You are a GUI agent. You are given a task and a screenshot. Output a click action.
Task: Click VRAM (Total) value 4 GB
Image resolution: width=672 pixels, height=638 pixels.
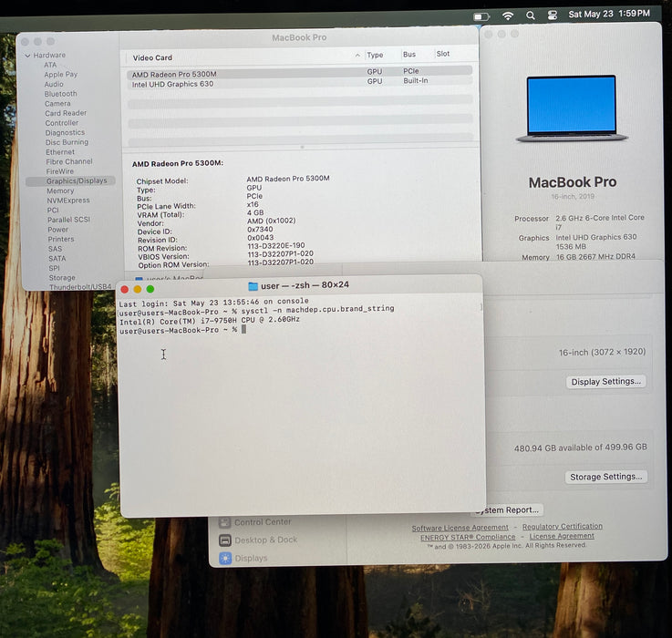point(255,212)
